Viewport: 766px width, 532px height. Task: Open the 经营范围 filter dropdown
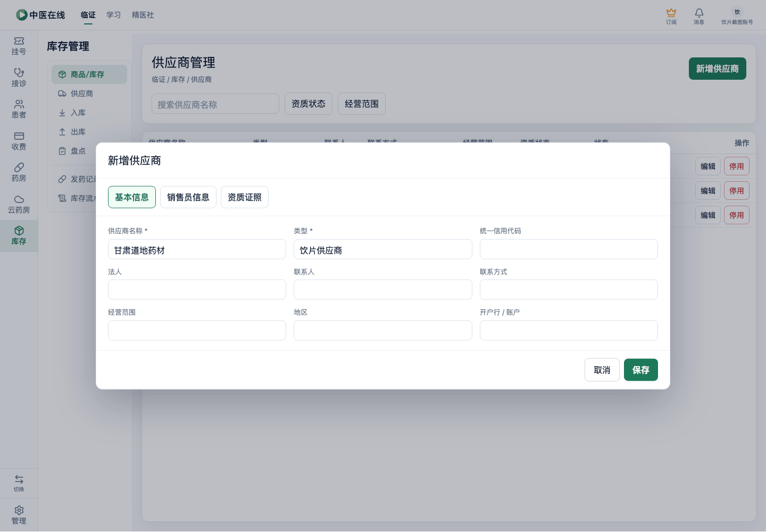pos(362,104)
